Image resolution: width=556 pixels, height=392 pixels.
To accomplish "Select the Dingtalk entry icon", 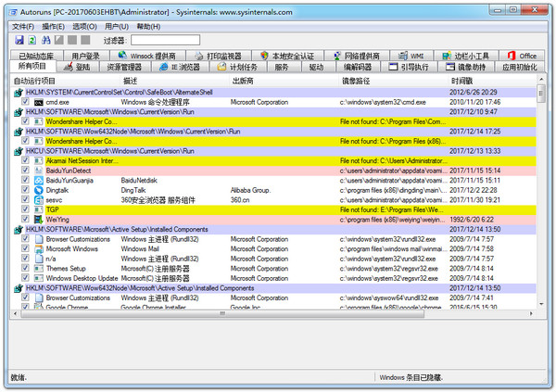I will tap(38, 190).
